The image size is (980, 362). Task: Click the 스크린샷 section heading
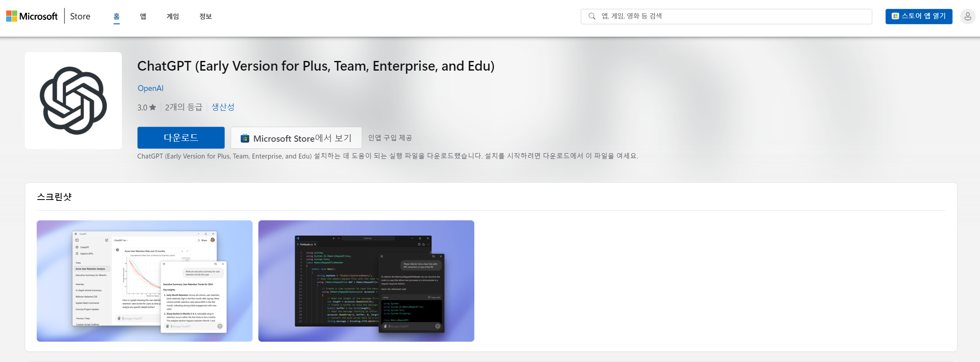click(54, 197)
